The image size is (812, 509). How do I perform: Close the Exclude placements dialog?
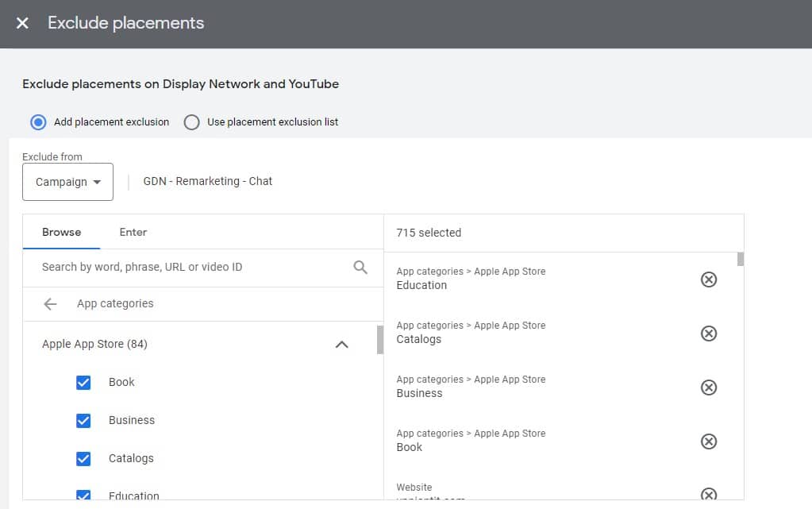pyautogui.click(x=21, y=22)
